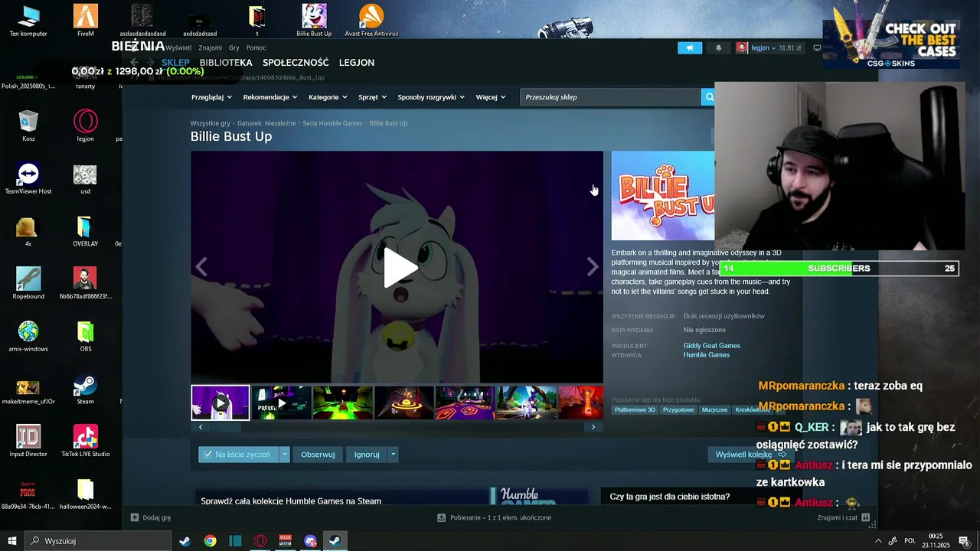Image resolution: width=980 pixels, height=551 pixels.
Task: Select Billie Bust Up desktop icon
Action: click(x=314, y=21)
